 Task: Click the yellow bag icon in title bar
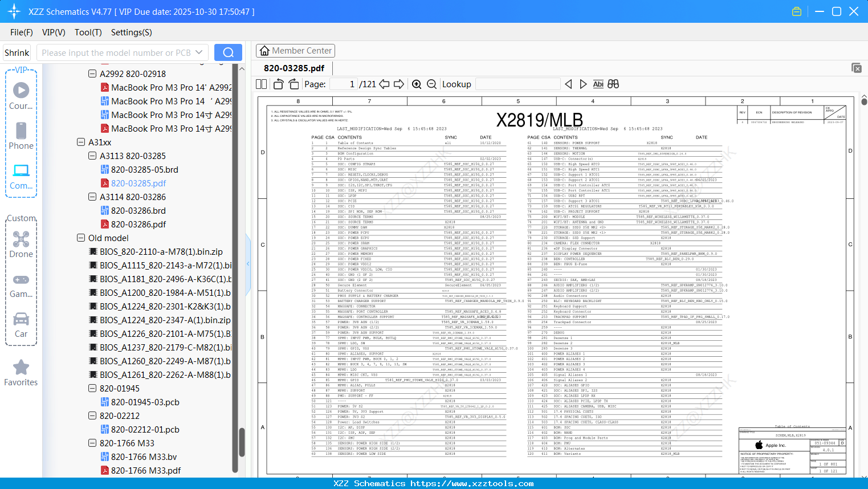797,11
